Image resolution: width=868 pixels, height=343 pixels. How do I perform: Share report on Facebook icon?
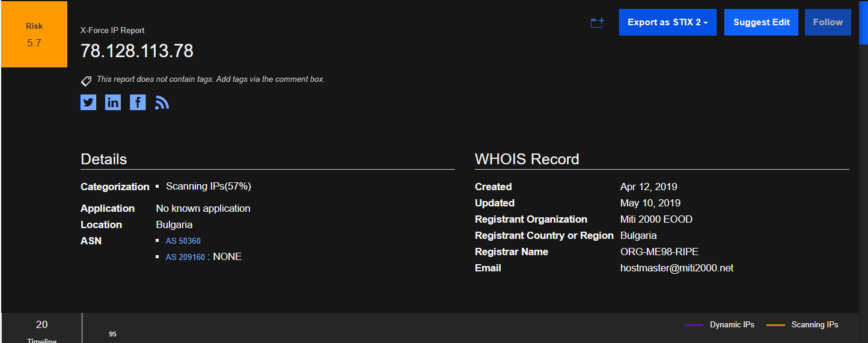click(x=138, y=102)
